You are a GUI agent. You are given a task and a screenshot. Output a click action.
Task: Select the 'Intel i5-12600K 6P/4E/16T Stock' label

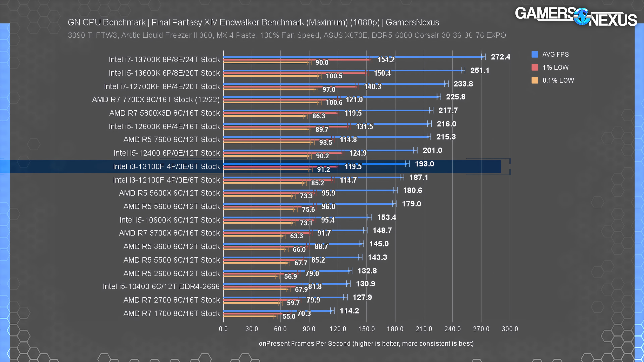(x=164, y=127)
